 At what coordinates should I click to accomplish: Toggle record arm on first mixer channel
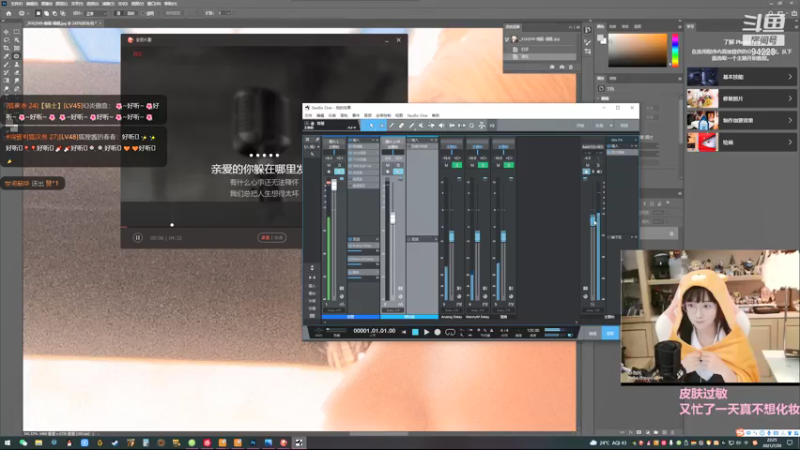click(329, 172)
